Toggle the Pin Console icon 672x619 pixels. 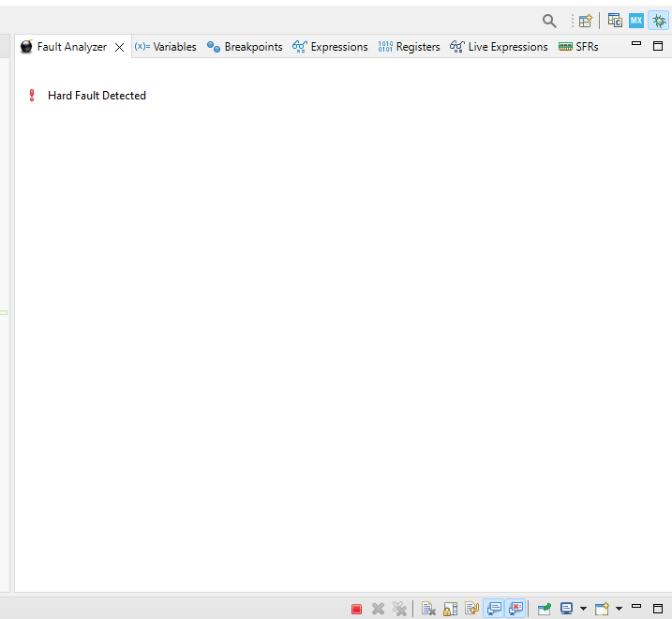click(x=545, y=609)
